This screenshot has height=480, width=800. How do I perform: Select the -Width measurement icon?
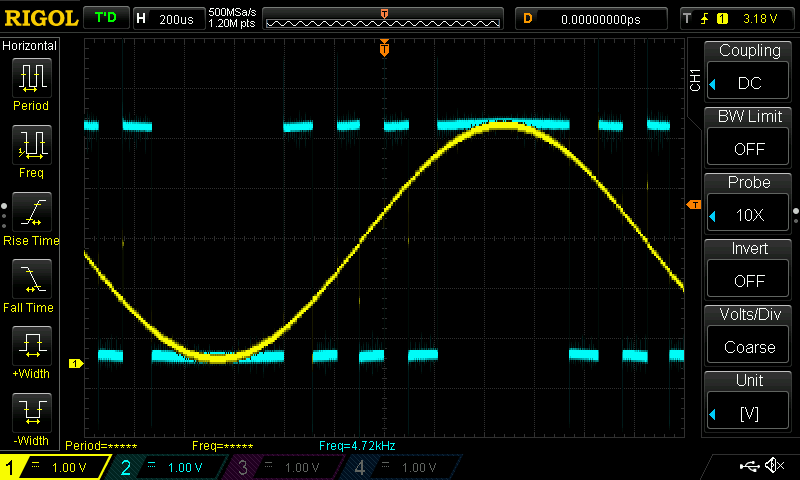click(x=31, y=414)
